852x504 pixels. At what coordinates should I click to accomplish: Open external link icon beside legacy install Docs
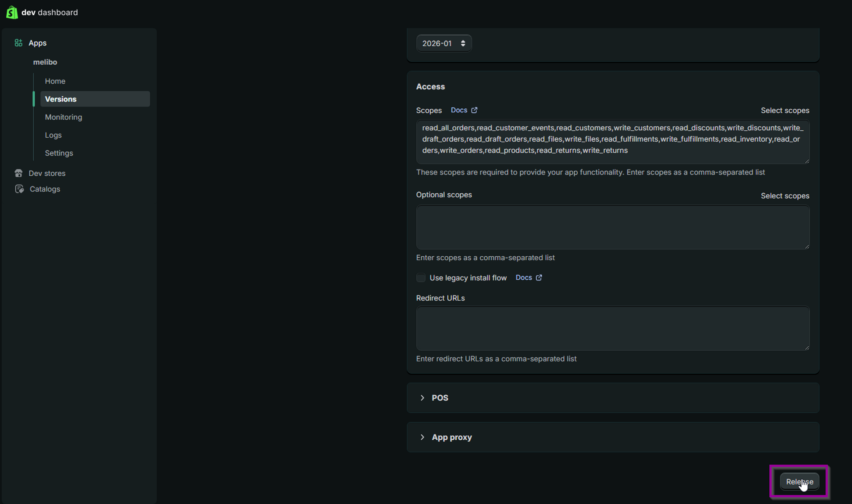(539, 277)
